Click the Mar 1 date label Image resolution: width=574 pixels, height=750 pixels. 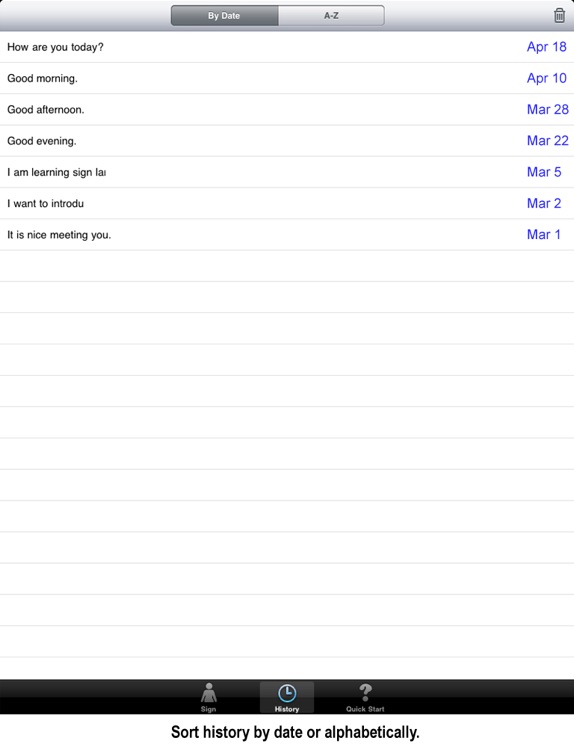point(543,234)
